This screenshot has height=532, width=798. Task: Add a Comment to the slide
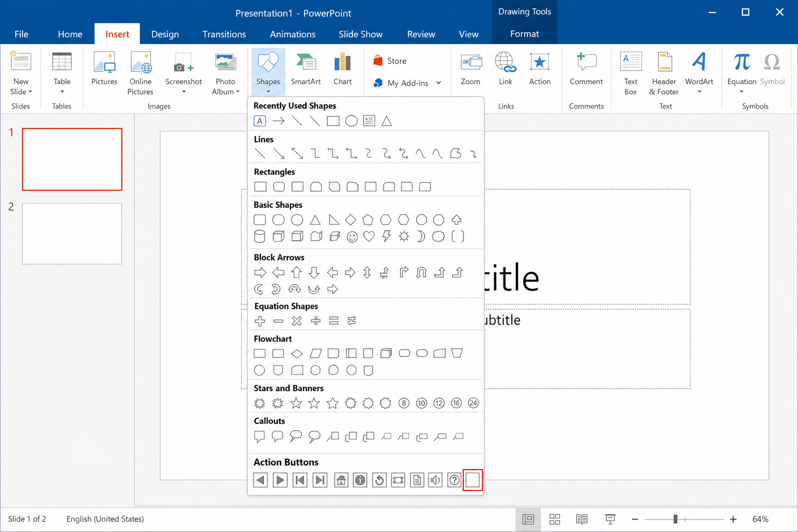[x=586, y=70]
